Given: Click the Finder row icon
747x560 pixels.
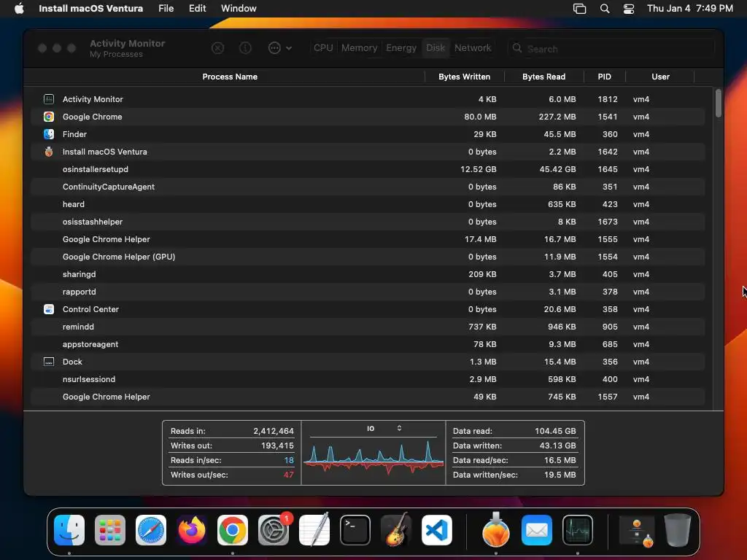Looking at the screenshot, I should 49,134.
